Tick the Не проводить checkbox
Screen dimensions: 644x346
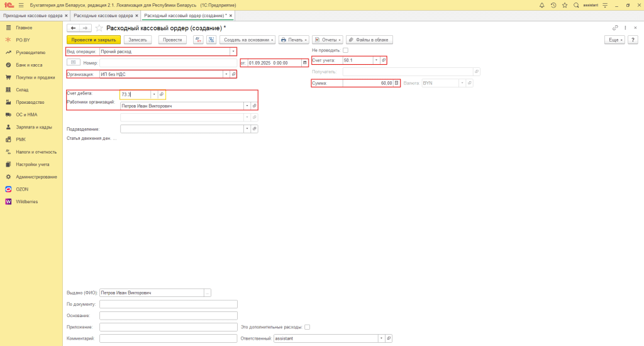345,50
